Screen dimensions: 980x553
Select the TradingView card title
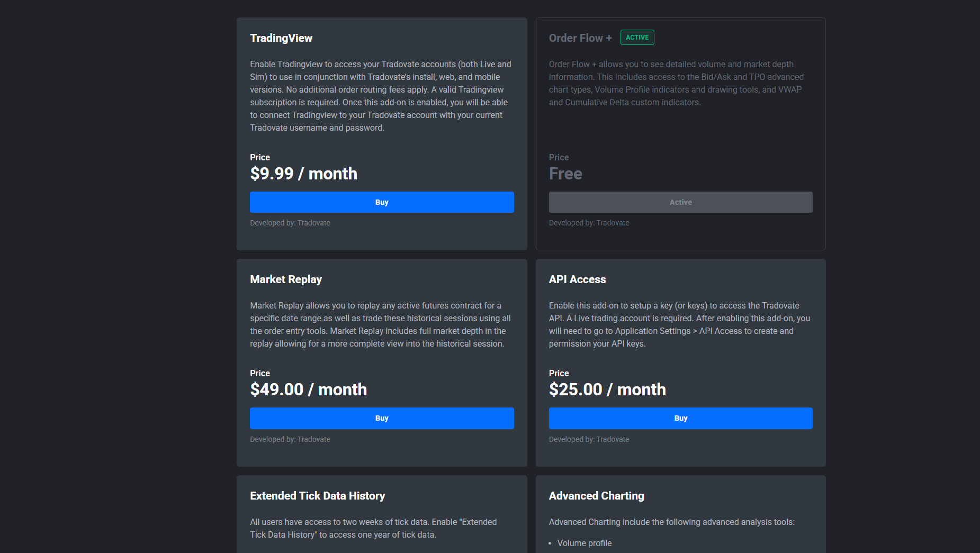pyautogui.click(x=281, y=38)
